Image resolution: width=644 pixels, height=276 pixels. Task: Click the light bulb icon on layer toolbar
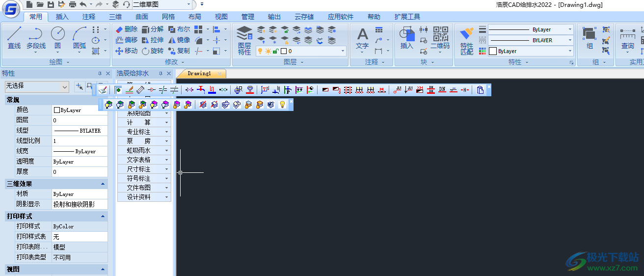click(x=282, y=105)
